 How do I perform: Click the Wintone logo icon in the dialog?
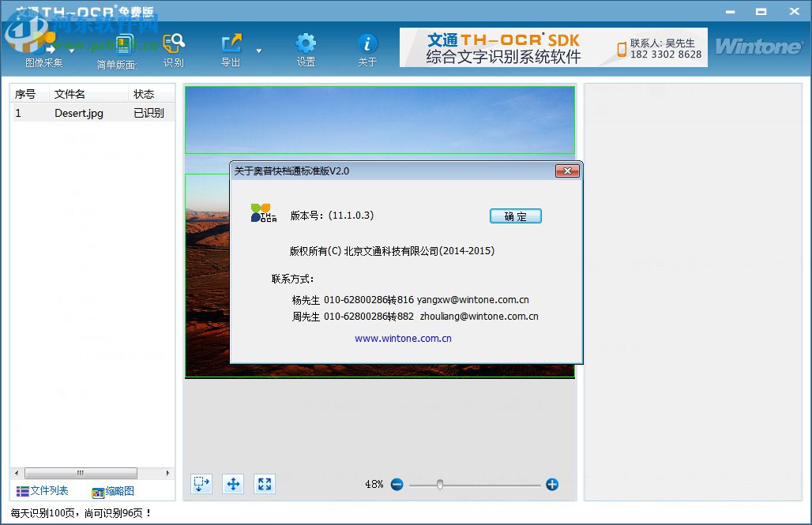[262, 214]
